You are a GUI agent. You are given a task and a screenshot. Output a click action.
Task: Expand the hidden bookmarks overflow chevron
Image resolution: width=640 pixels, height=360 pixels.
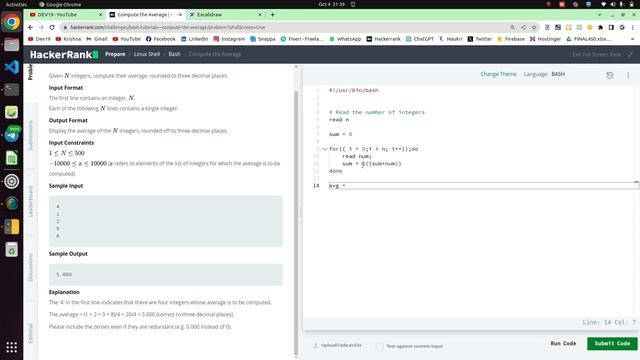[632, 39]
